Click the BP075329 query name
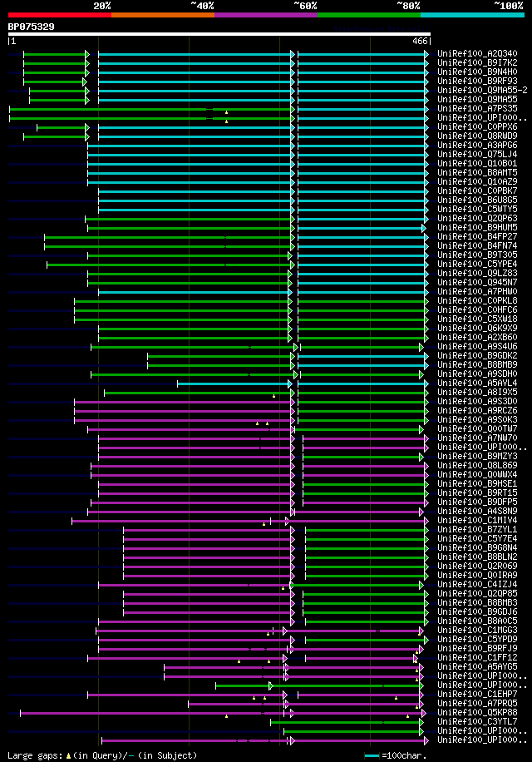Viewport: 532px width, 762px height. click(31, 27)
